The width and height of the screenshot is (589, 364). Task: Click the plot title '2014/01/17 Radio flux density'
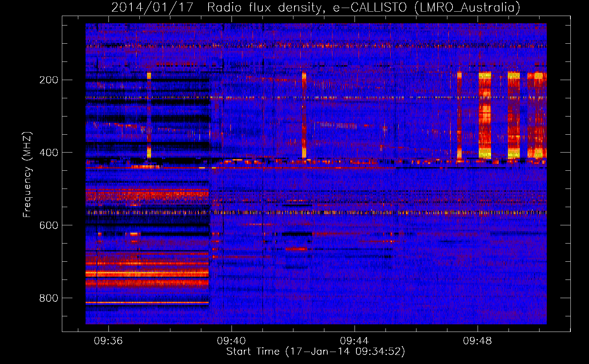pos(316,7)
